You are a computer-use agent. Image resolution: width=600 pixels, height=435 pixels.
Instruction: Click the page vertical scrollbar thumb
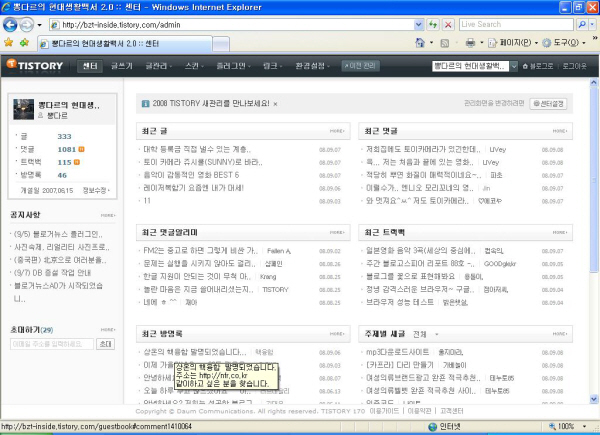coord(593,180)
